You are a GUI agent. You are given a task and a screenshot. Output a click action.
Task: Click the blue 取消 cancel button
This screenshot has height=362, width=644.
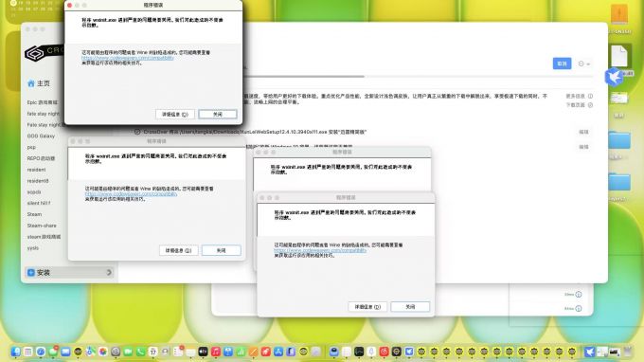tap(562, 63)
